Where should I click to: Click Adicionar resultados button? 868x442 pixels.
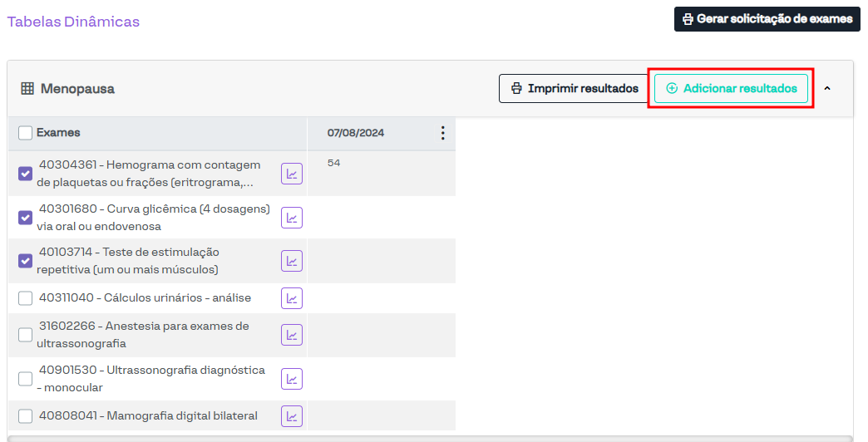[731, 89]
